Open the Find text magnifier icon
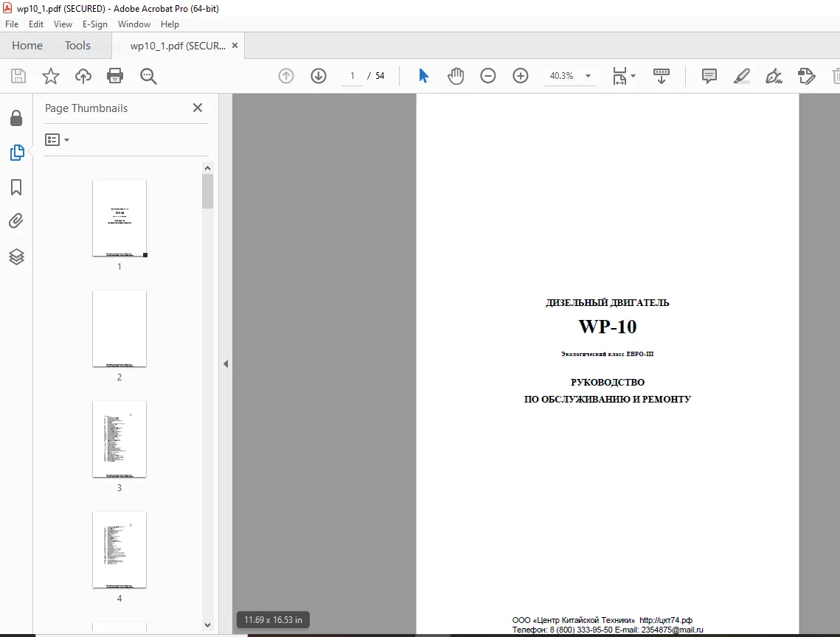840x637 pixels. tap(148, 76)
